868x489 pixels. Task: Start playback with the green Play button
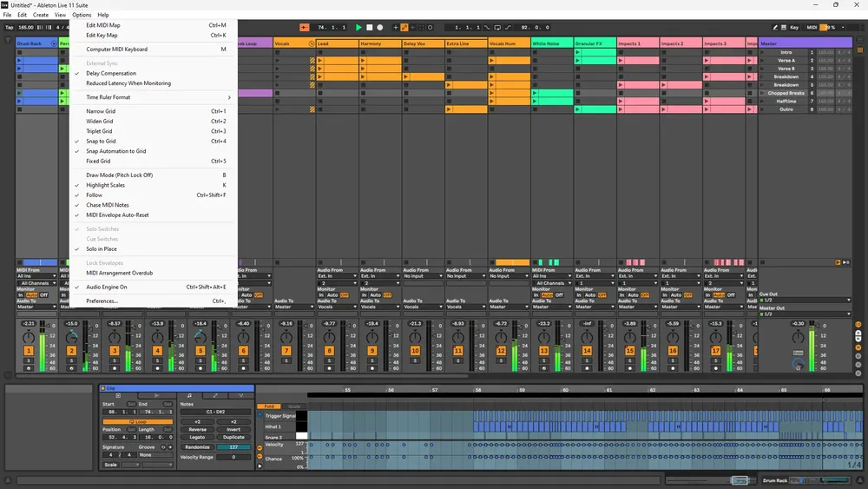pyautogui.click(x=358, y=27)
